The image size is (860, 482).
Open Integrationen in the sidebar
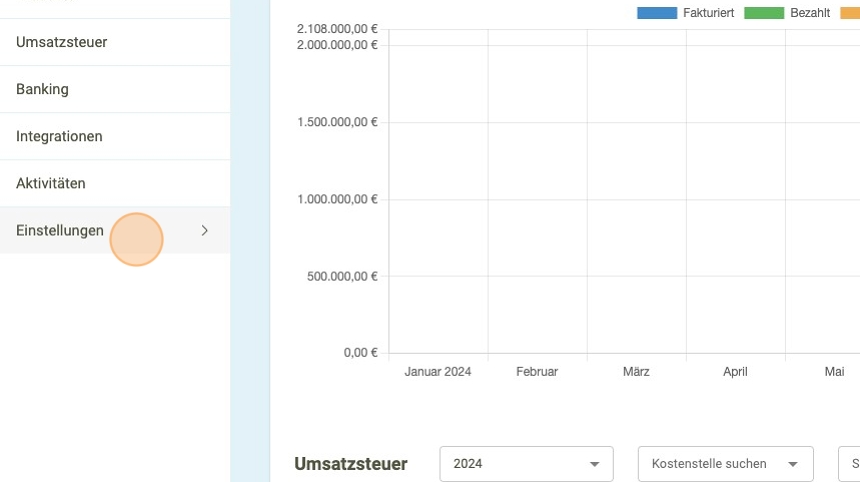[x=115, y=137]
